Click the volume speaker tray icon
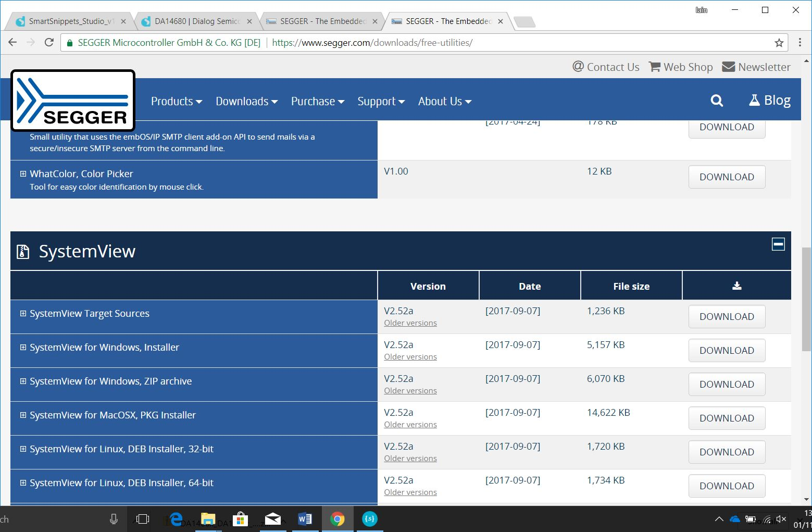This screenshot has height=532, width=812. point(781,519)
